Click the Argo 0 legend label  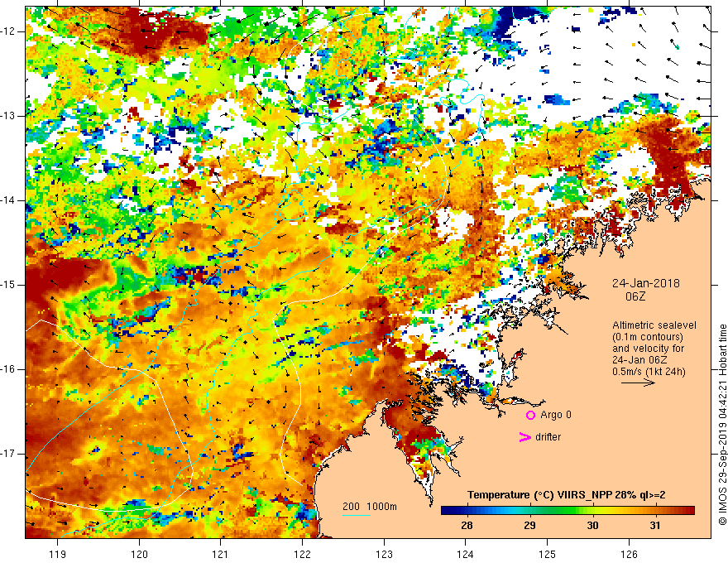point(556,414)
